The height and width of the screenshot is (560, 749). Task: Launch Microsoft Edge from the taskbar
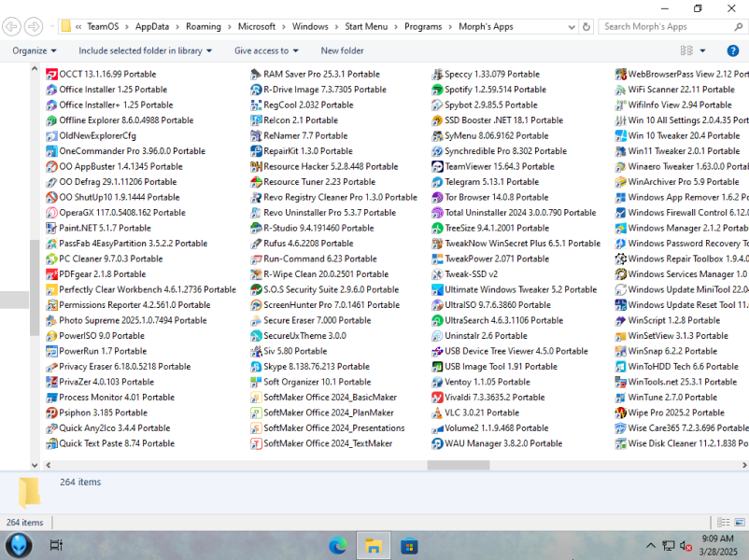338,545
